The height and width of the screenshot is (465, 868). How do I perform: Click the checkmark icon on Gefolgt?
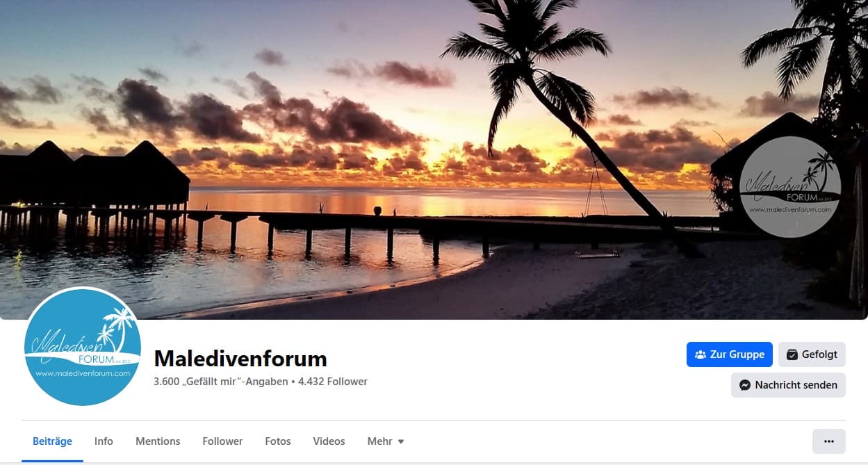(x=792, y=354)
